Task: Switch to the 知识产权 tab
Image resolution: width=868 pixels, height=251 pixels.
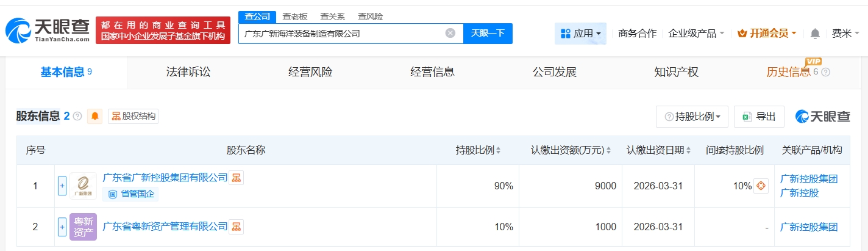Action: [x=676, y=72]
